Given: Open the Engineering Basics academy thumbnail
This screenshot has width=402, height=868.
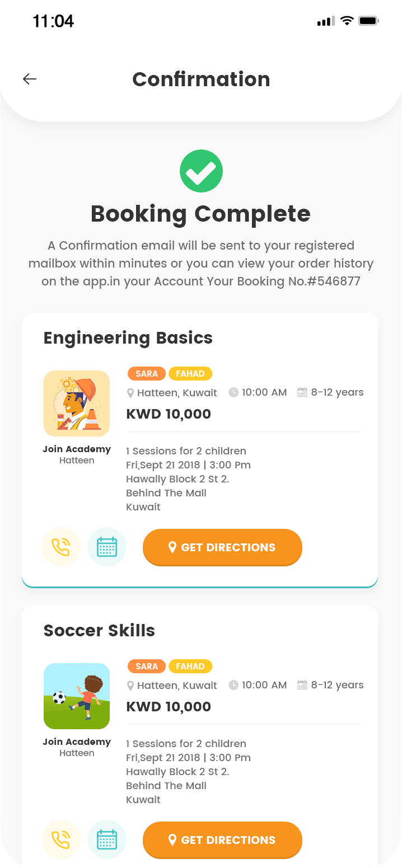Looking at the screenshot, I should [x=77, y=403].
